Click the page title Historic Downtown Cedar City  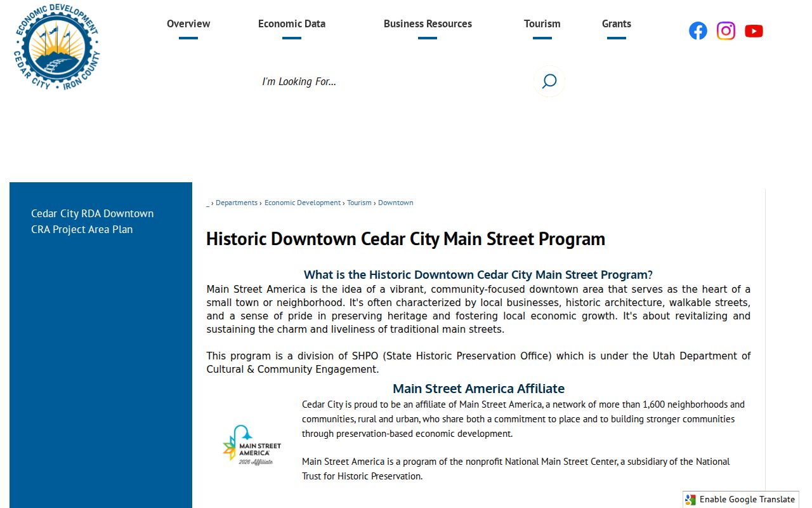pyautogui.click(x=405, y=239)
